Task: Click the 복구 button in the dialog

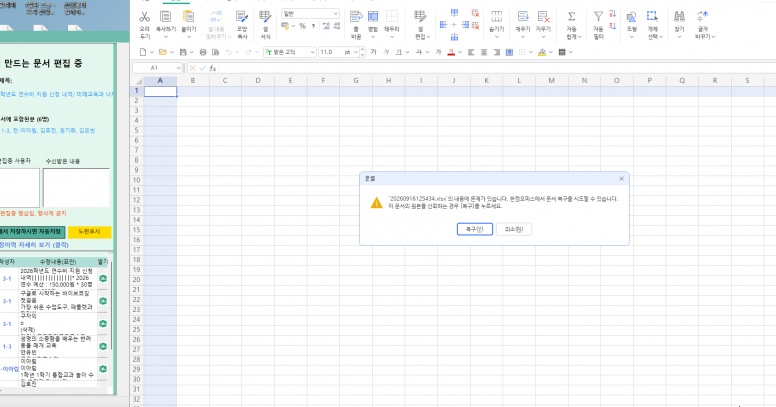Action: point(475,229)
